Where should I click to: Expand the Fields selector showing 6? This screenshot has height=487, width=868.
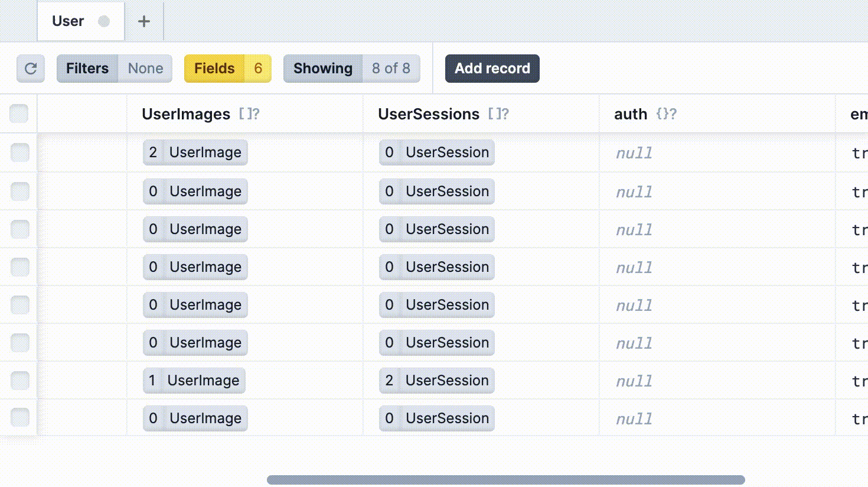pos(228,69)
